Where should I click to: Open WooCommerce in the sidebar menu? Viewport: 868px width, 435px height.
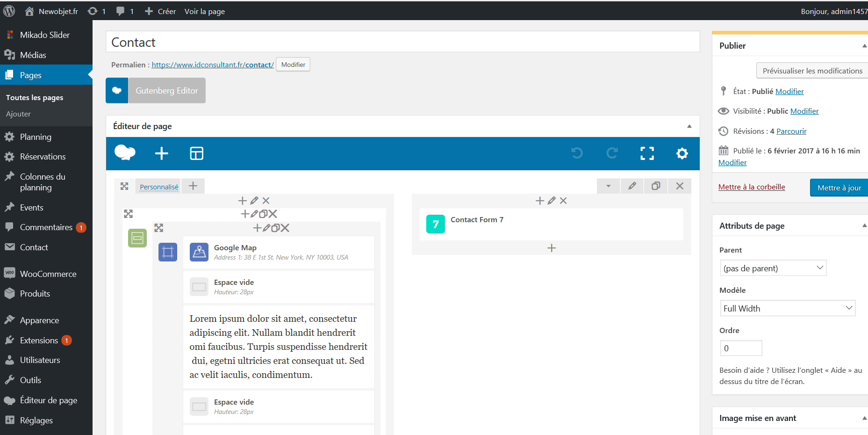[48, 274]
